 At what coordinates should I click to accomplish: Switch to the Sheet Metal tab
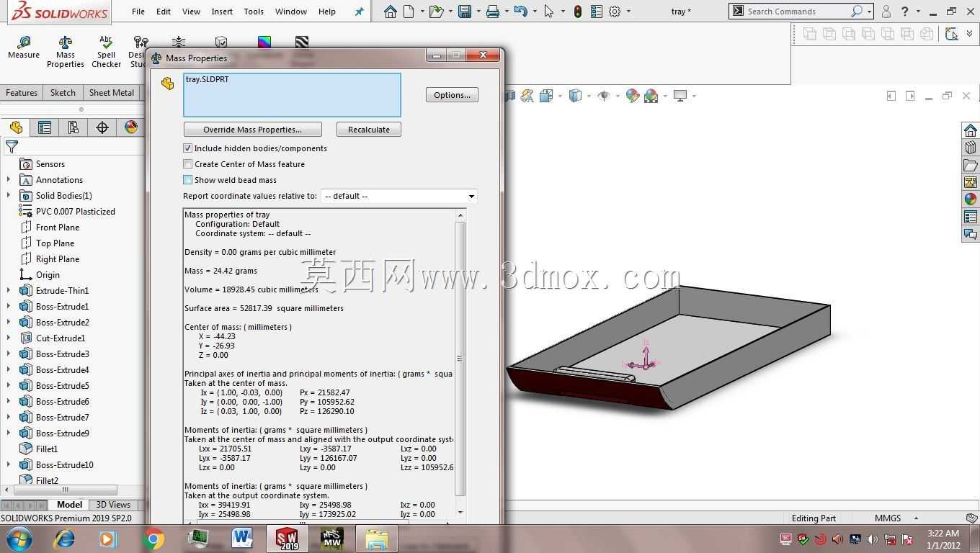(111, 93)
